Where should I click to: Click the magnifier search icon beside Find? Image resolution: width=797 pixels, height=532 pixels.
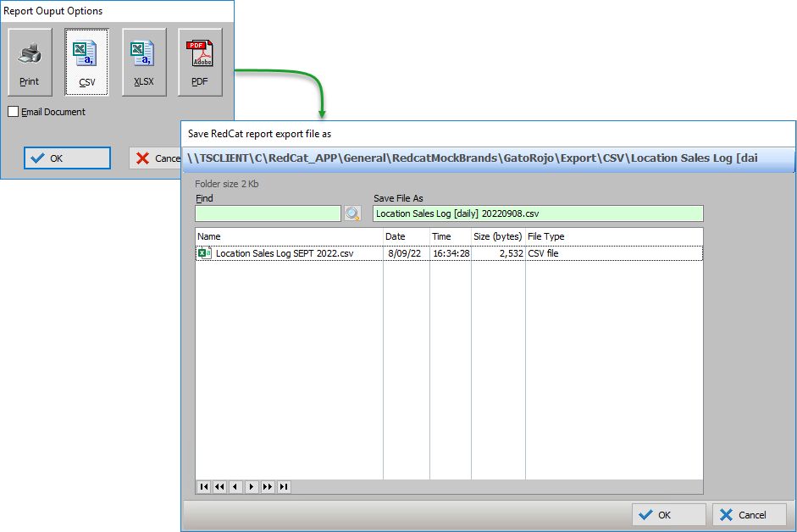[x=352, y=213]
